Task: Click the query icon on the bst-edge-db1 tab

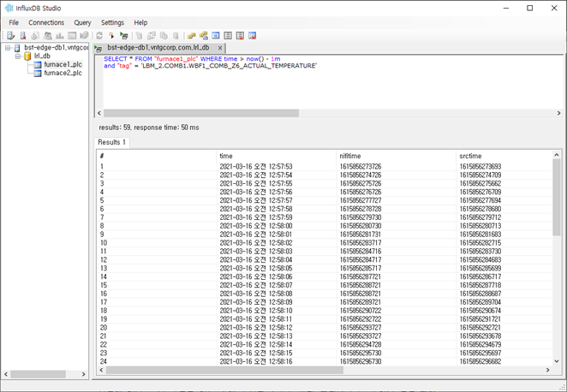Action: [98, 49]
